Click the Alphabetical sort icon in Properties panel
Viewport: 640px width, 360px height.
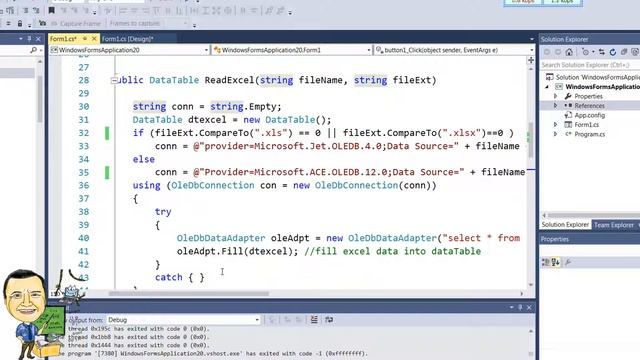point(556,262)
